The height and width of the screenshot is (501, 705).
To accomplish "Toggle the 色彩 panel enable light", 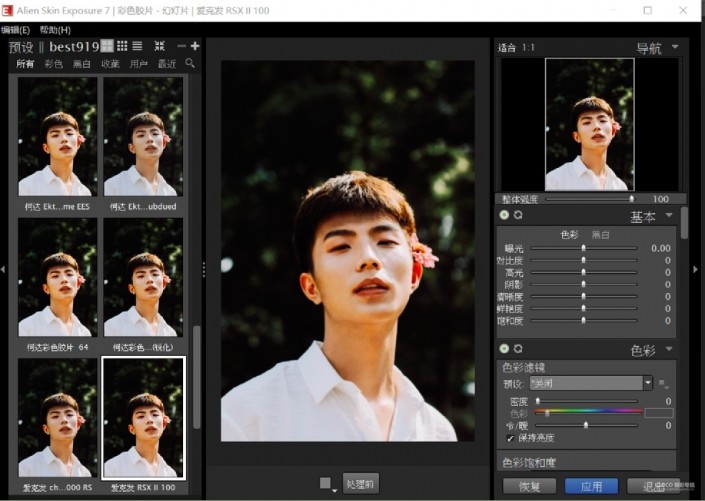I will (504, 349).
